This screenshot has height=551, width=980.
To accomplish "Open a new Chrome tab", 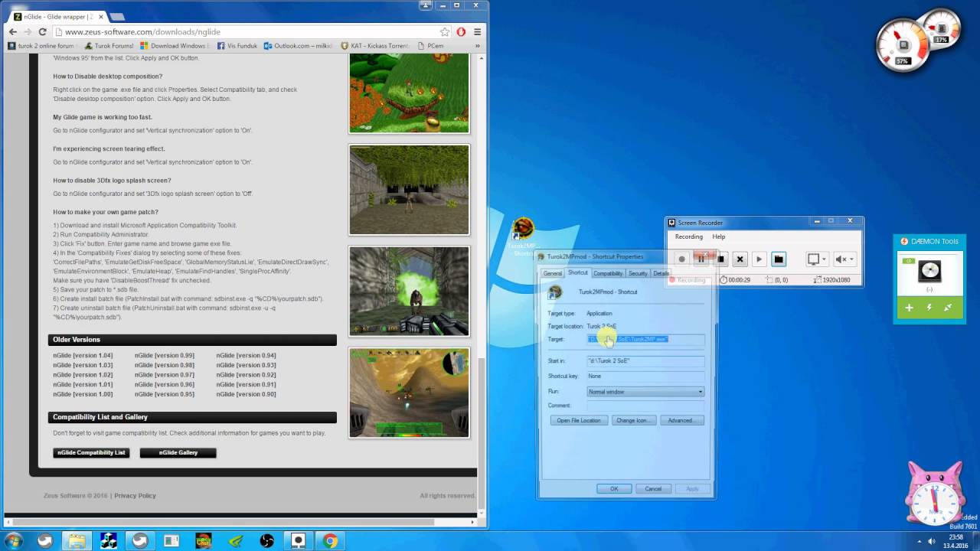I will (x=116, y=16).
